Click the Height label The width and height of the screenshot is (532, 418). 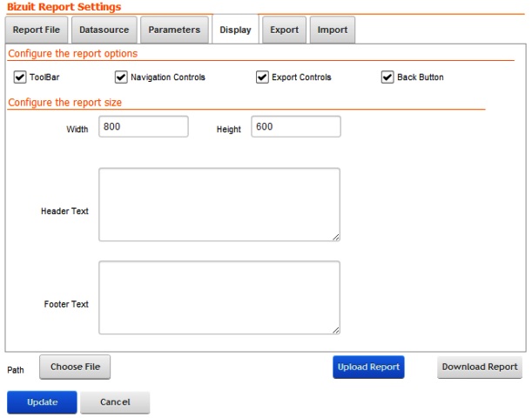pos(229,129)
